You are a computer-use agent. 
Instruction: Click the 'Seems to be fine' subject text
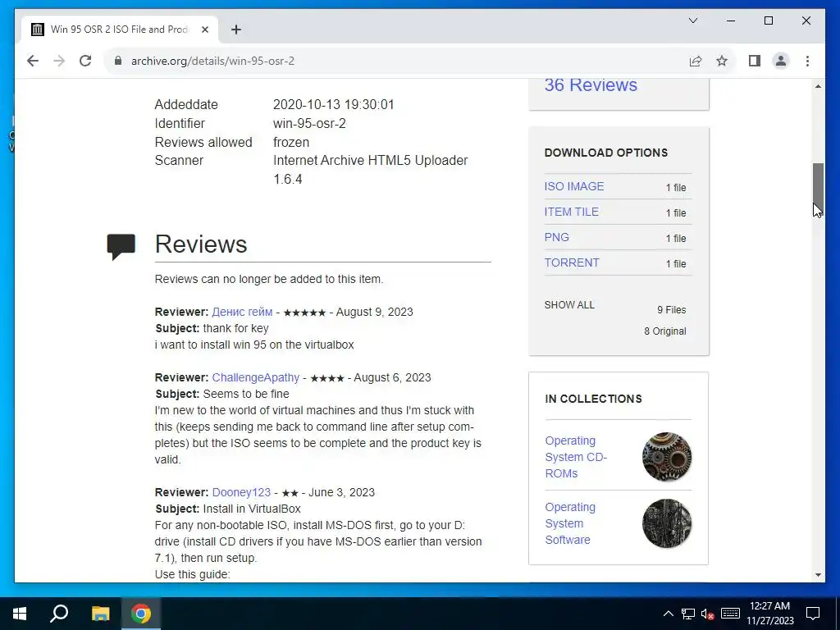pyautogui.click(x=246, y=394)
